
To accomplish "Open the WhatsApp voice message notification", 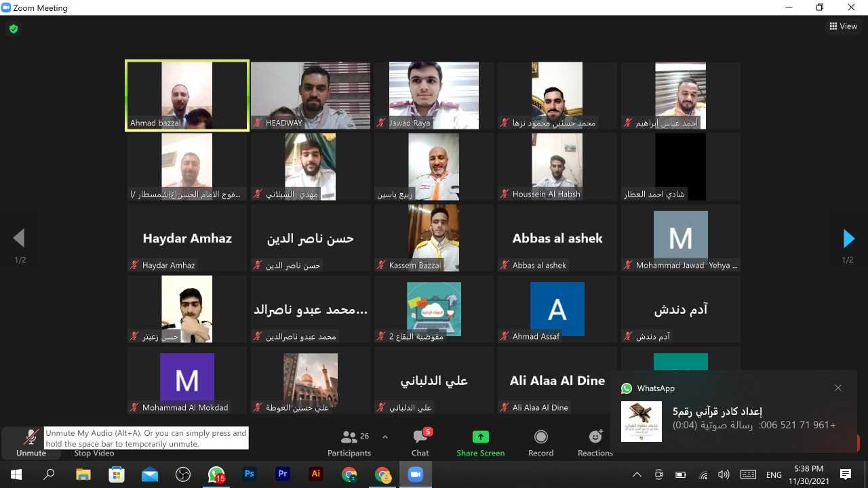I will 732,418.
